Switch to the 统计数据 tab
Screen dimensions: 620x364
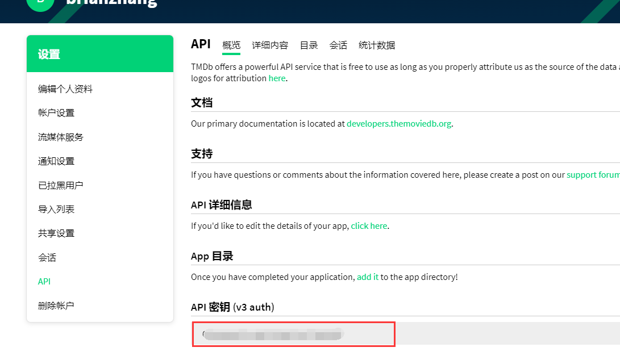click(x=377, y=45)
